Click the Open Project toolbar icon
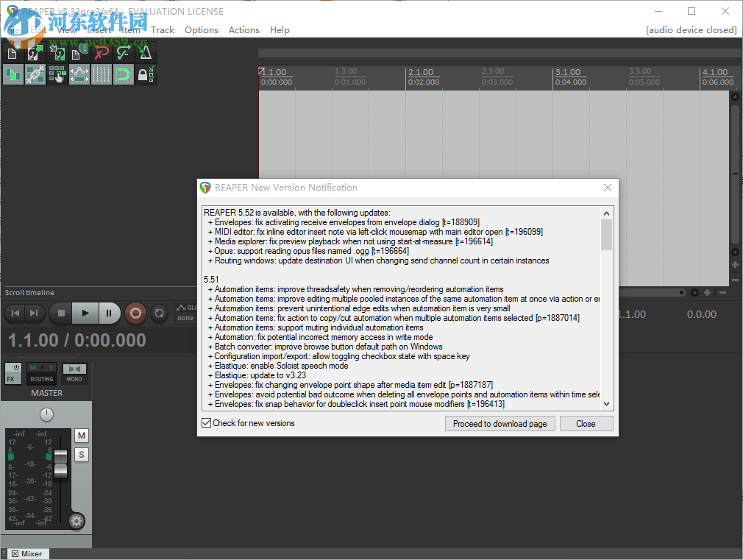Viewport: 743px width, 560px height. tap(35, 53)
